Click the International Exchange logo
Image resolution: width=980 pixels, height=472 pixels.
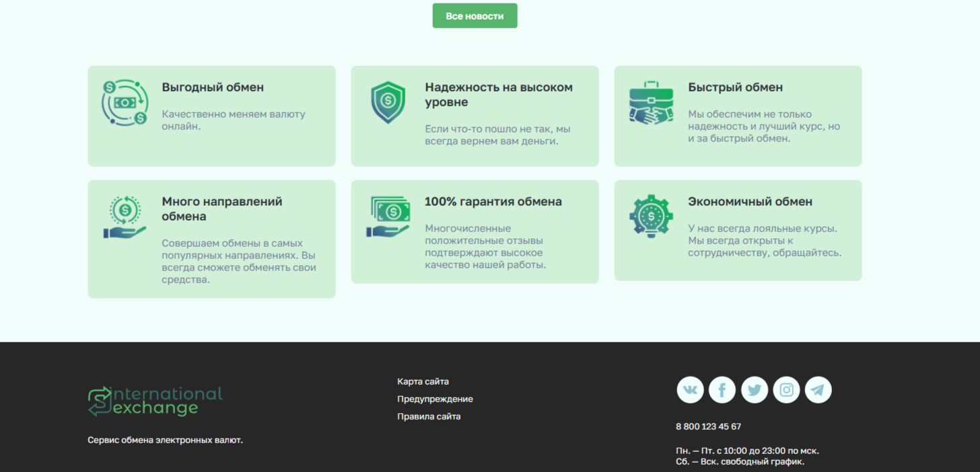155,401
